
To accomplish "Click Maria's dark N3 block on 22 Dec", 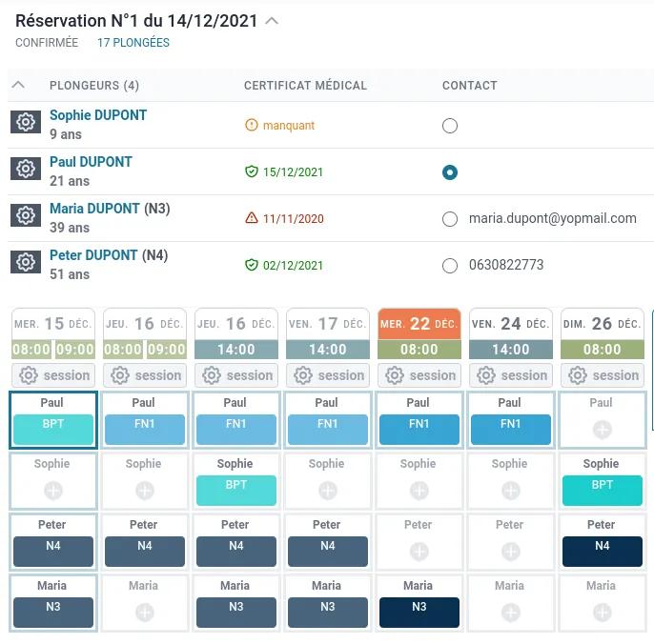I will tap(419, 612).
